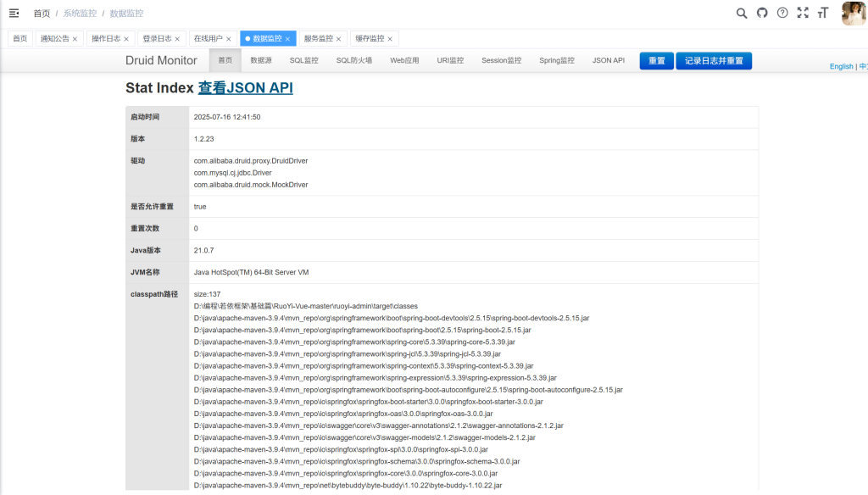Open the search magnifier icon

[x=742, y=13]
